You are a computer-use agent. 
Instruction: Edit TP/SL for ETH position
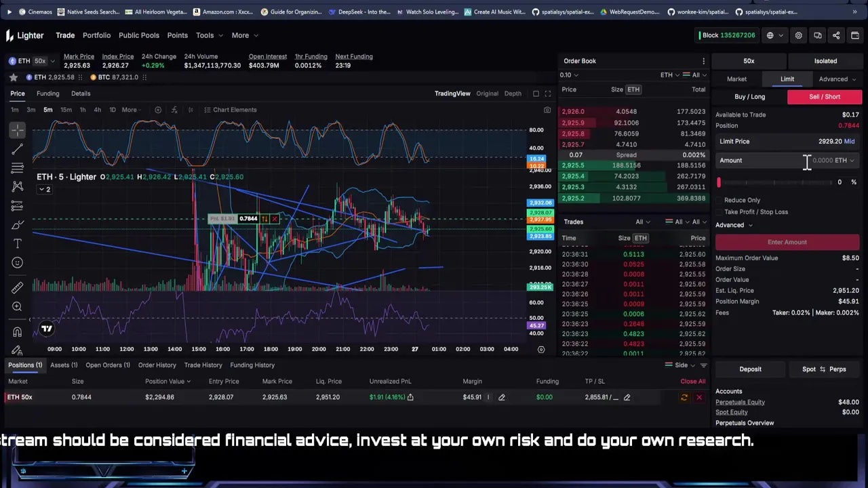(627, 397)
